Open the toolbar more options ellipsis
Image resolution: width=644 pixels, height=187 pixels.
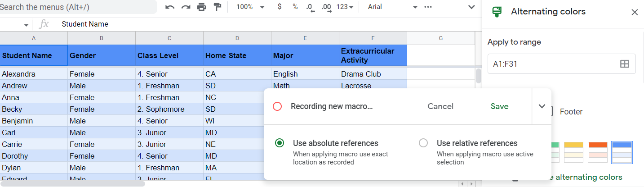point(428,7)
